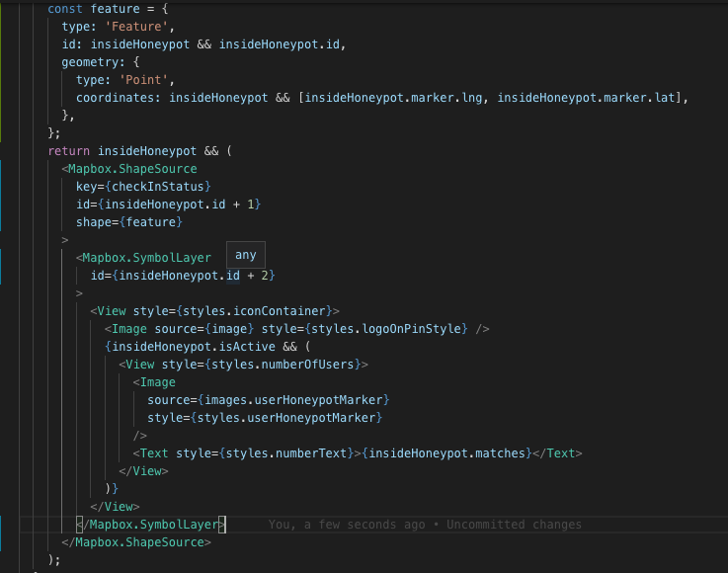Click 'insideHoneypot.marker.lng' in coordinates
Viewport: 728px width, 573px height.
[x=393, y=98]
